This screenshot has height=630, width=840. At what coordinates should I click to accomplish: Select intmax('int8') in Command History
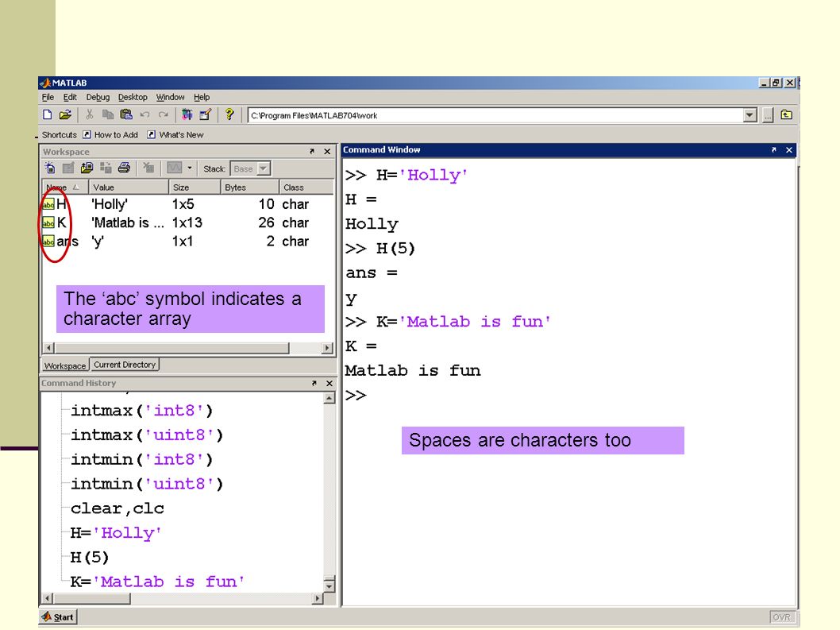[x=142, y=411]
